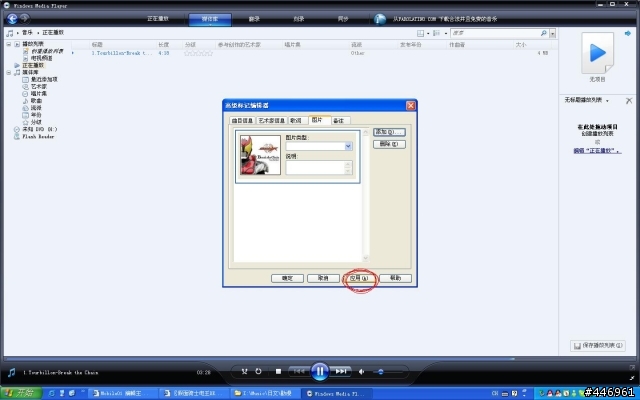The height and width of the screenshot is (400, 640).
Task: Select 流派 in the library tree
Action: pyautogui.click(x=36, y=108)
